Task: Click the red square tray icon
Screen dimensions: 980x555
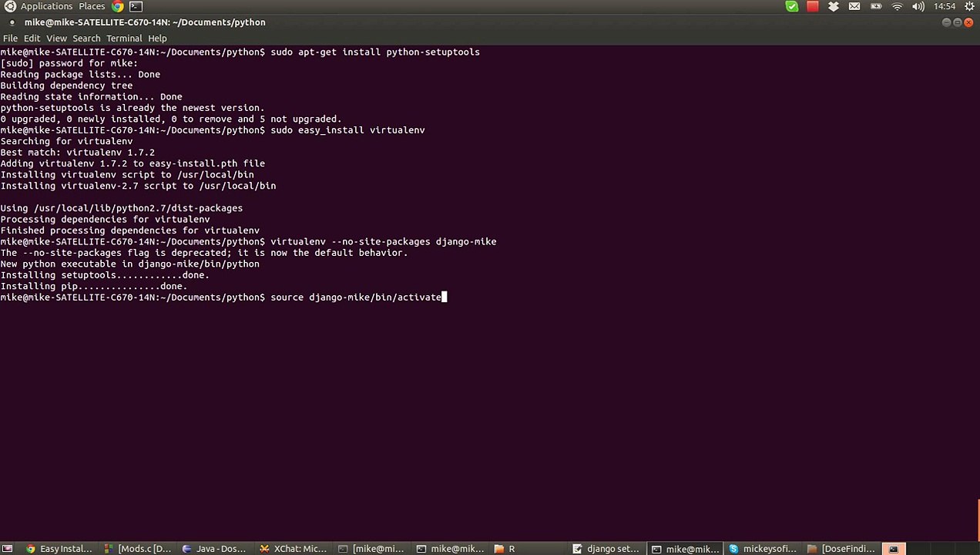Action: [x=813, y=6]
